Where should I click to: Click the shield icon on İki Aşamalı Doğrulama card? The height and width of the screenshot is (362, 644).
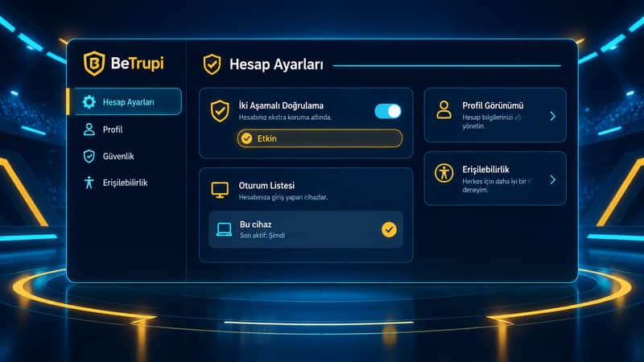pos(220,111)
